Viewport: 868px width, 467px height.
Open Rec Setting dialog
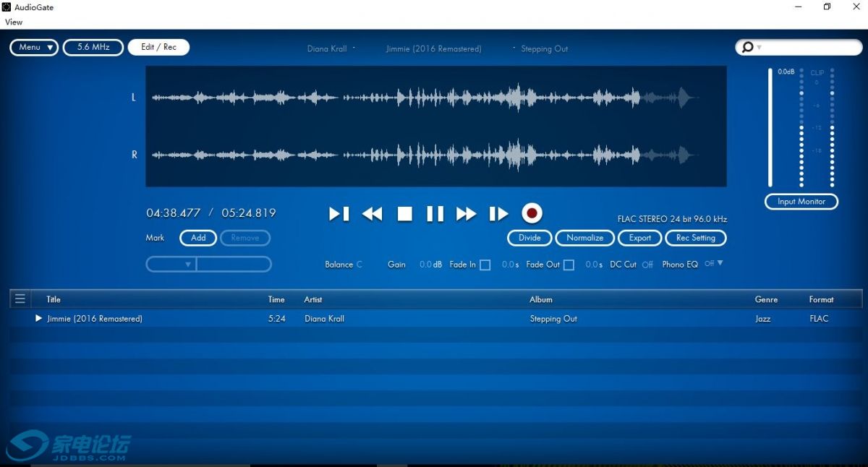click(x=696, y=238)
